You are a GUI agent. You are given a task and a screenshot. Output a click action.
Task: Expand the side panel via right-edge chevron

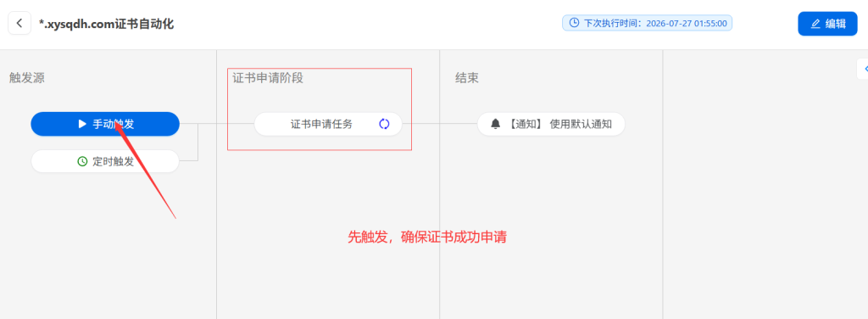click(x=864, y=69)
